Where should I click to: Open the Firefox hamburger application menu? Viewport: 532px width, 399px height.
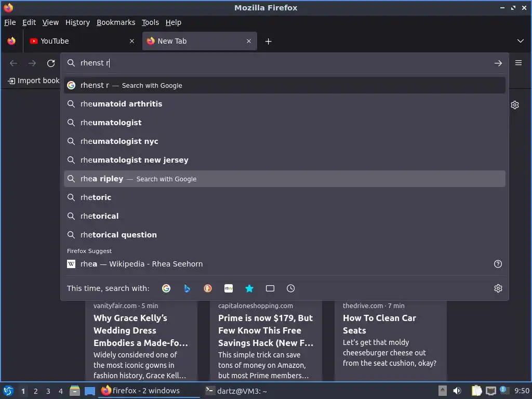click(518, 63)
